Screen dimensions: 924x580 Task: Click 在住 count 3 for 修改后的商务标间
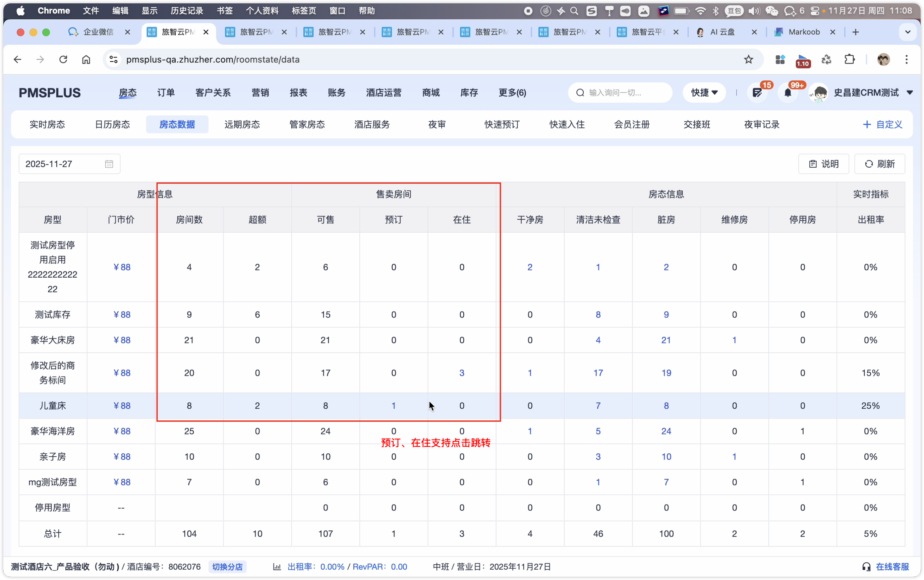click(461, 373)
